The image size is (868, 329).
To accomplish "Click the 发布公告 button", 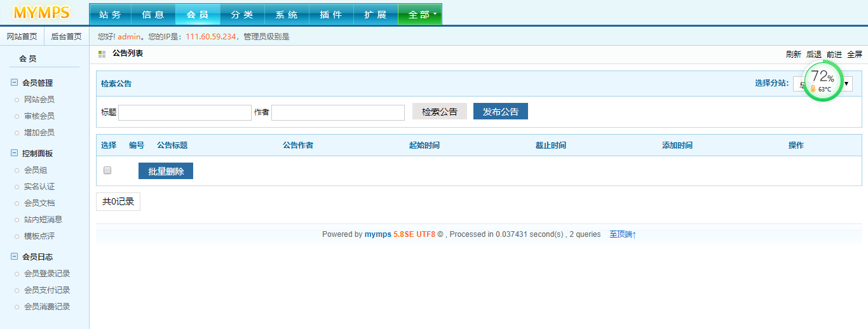I will point(501,111).
